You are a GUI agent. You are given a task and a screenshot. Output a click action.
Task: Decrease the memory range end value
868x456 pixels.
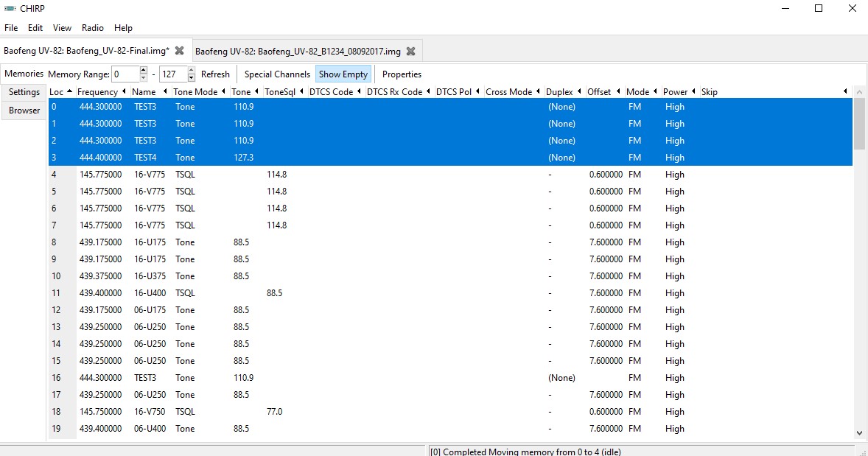tap(191, 78)
